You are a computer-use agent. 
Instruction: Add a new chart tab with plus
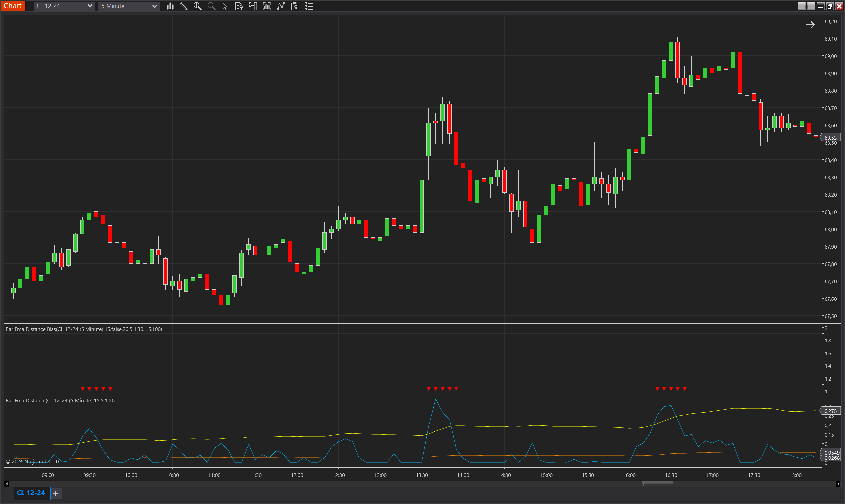coord(56,493)
